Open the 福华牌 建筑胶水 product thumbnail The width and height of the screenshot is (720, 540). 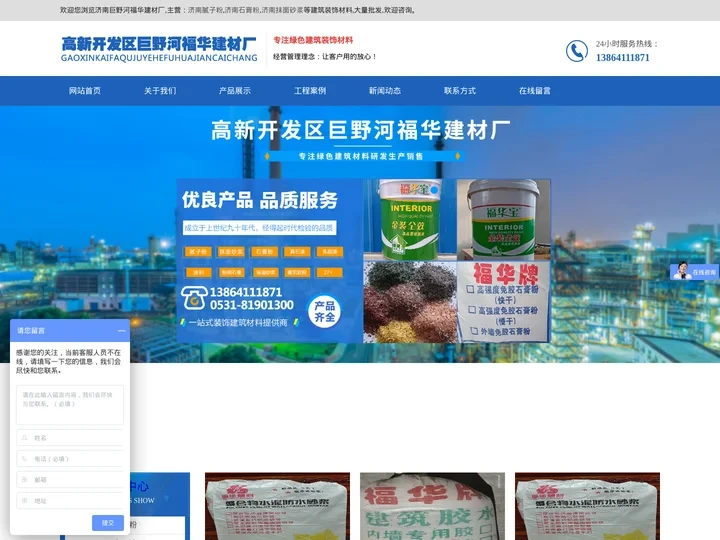coord(432,506)
